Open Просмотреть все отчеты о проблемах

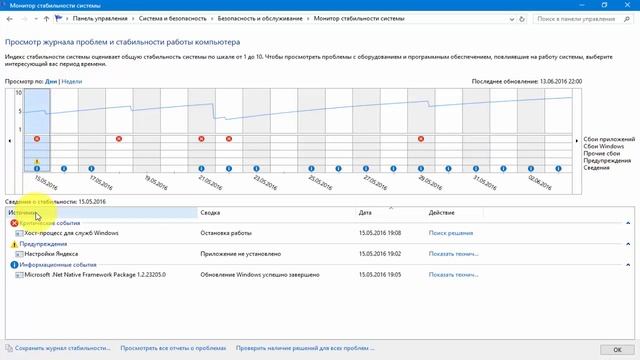[x=173, y=348]
